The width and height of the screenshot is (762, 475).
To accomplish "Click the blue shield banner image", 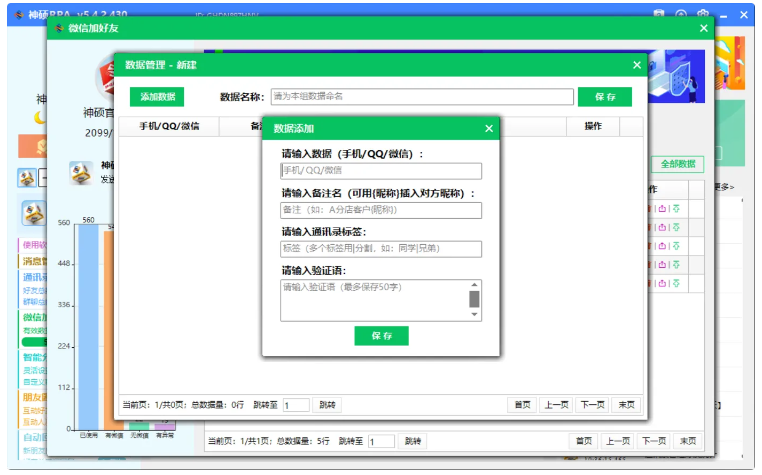I will 676,76.
